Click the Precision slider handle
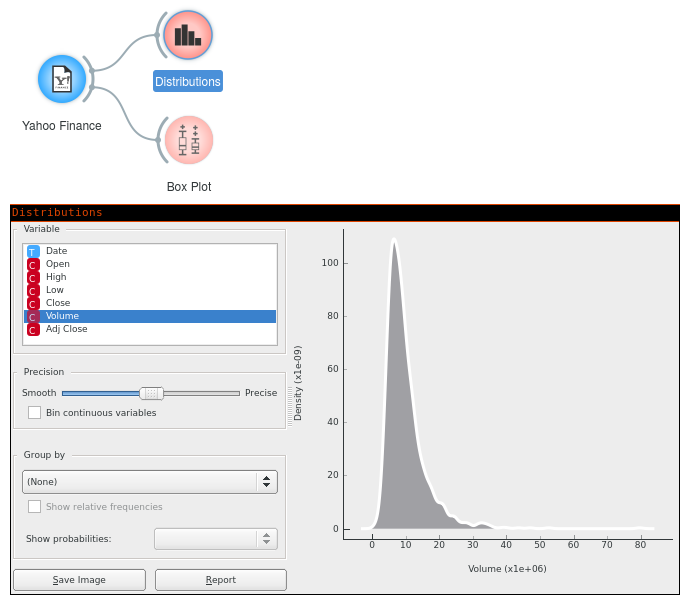The image size is (692, 605). click(151, 393)
